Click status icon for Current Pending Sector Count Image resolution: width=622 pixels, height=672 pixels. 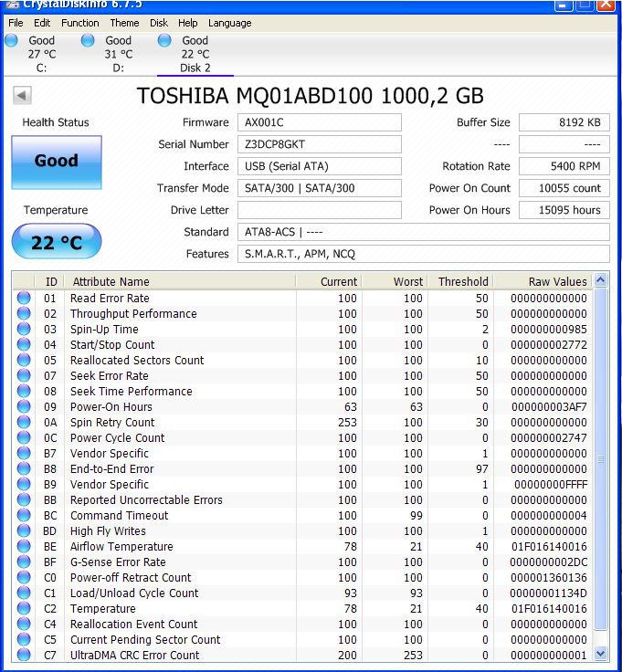click(x=24, y=639)
